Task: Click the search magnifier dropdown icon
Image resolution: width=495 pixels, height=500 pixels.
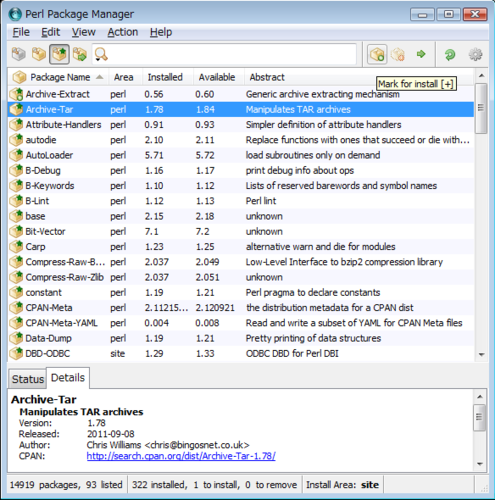Action: (101, 54)
